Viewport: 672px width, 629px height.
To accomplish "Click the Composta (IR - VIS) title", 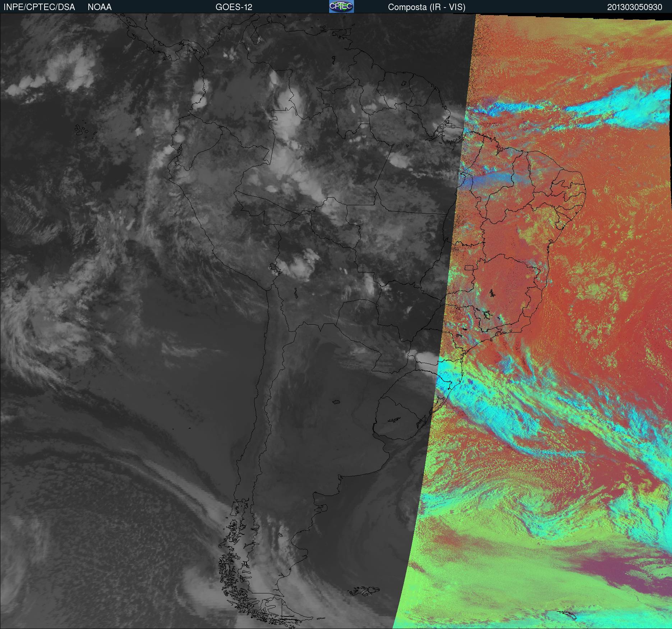I will click(427, 7).
